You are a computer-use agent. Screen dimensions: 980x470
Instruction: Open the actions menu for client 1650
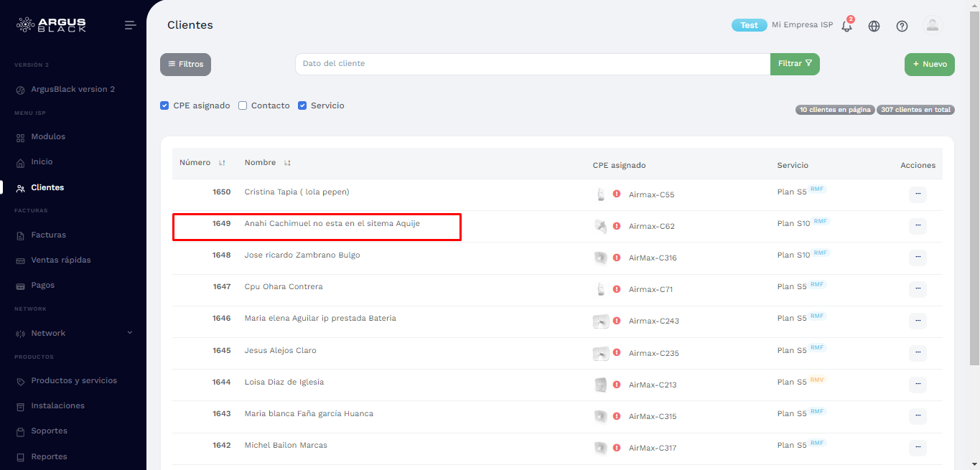tap(918, 194)
